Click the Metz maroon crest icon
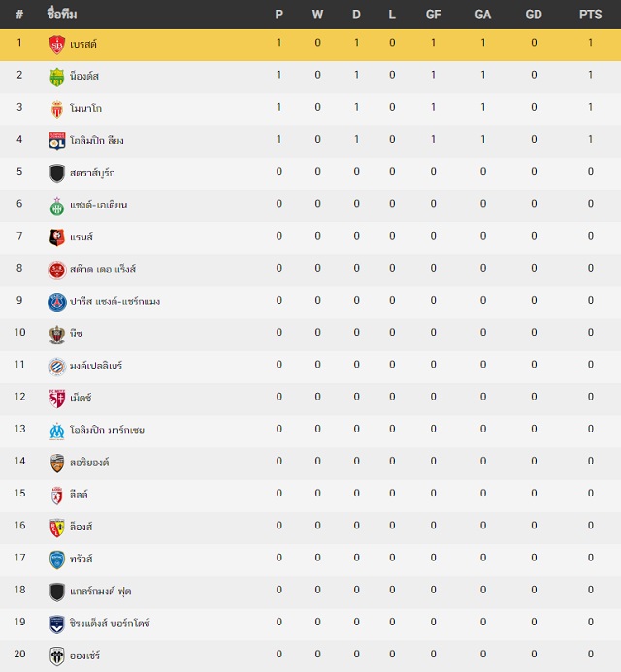The width and height of the screenshot is (621, 672). (x=56, y=399)
